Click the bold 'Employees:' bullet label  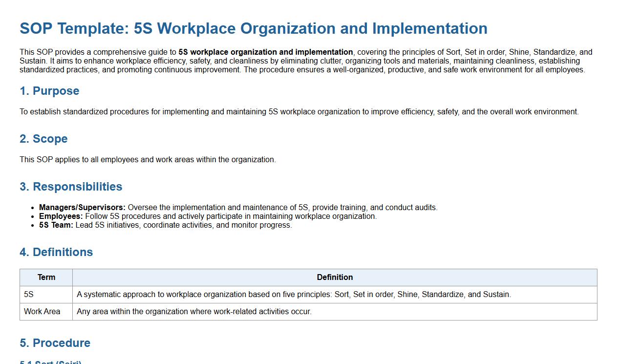click(61, 216)
